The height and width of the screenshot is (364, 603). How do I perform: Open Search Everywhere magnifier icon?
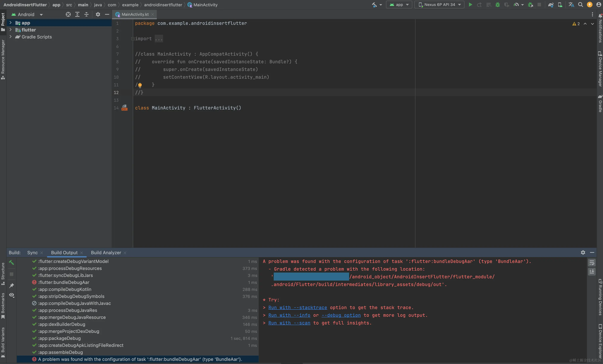(x=580, y=5)
